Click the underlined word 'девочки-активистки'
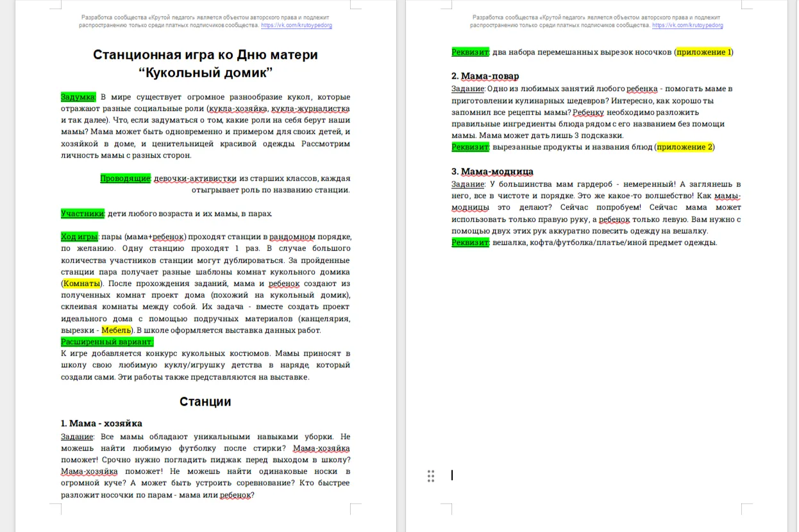The width and height of the screenshot is (799, 532). 196,178
